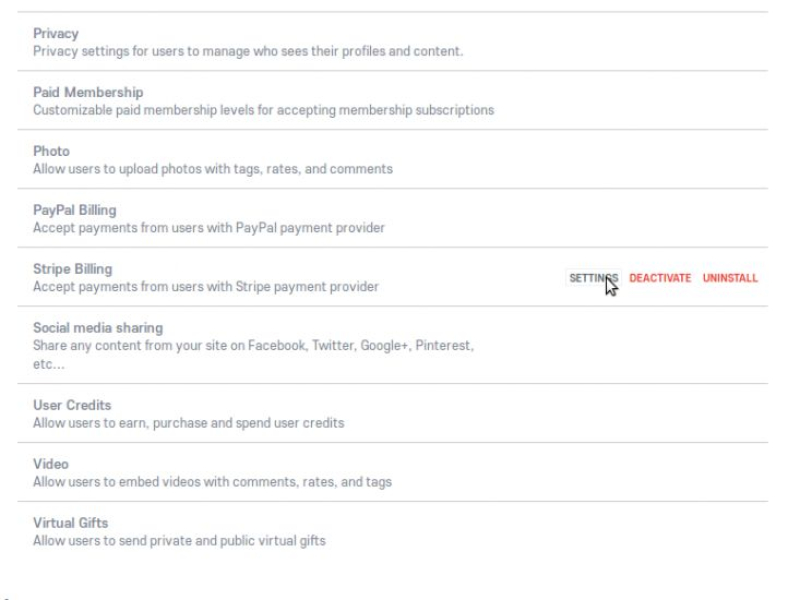Click the paid membership levels description
This screenshot has width=800, height=600.
coord(264,110)
